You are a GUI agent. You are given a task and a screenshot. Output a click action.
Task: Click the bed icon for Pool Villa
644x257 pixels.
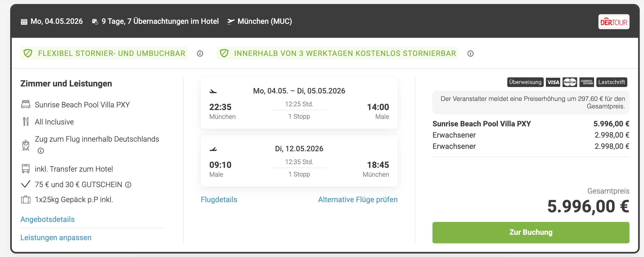(x=26, y=104)
